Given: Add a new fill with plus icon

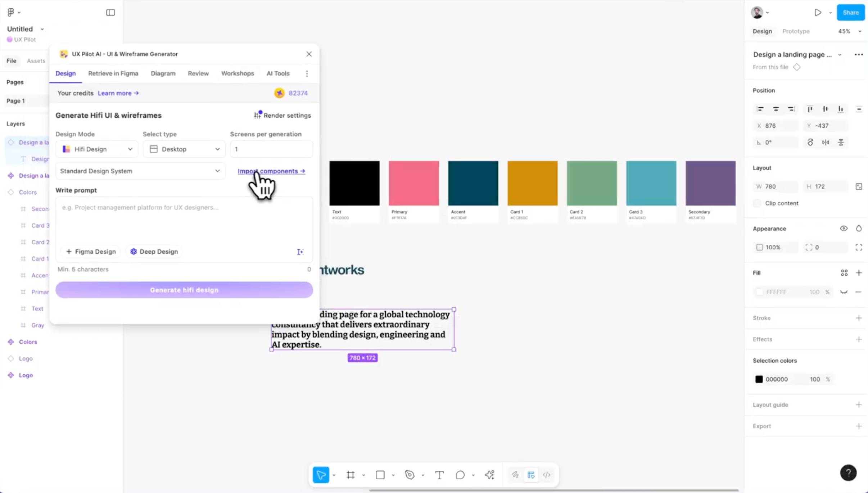Looking at the screenshot, I should pos(859,273).
